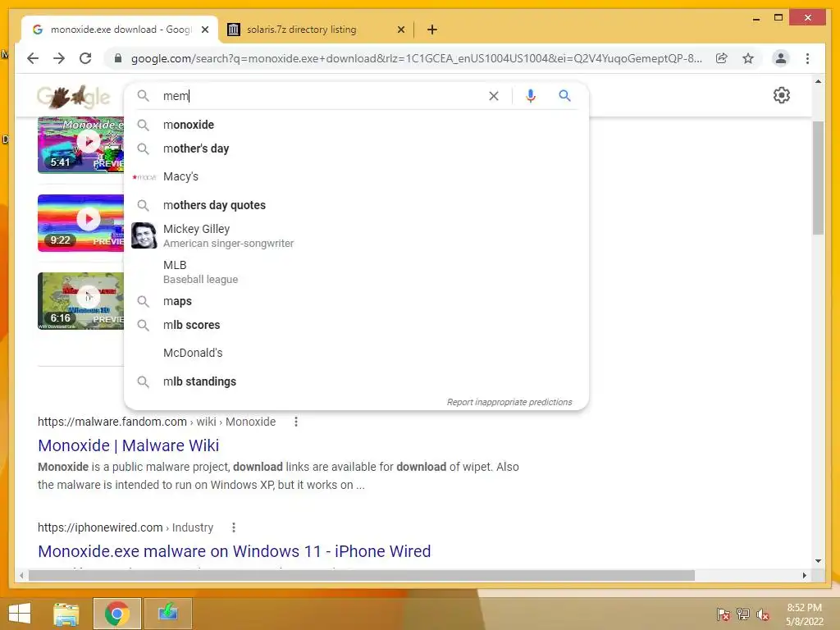
Task: Open network status tray icon
Action: coord(743,614)
